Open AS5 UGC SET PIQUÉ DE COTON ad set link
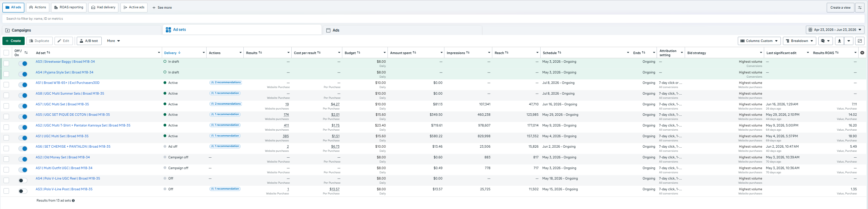This screenshot has height=209, width=868. click(73, 115)
